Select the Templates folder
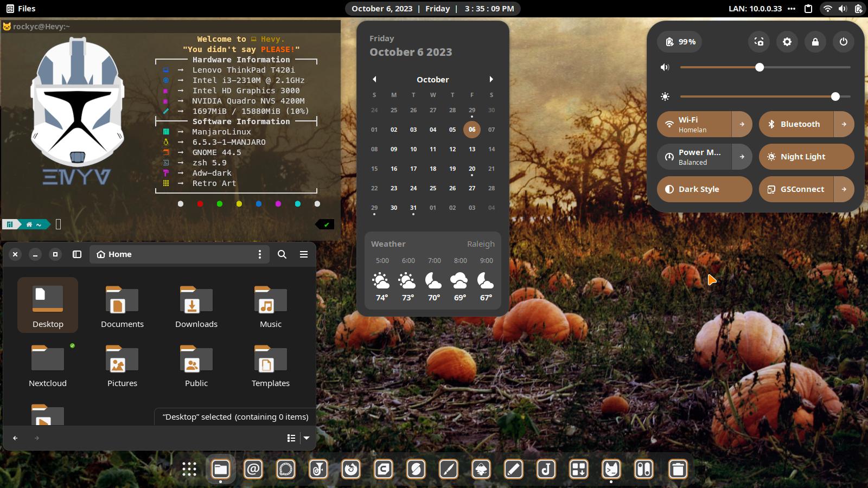Image resolution: width=868 pixels, height=488 pixels. click(271, 365)
